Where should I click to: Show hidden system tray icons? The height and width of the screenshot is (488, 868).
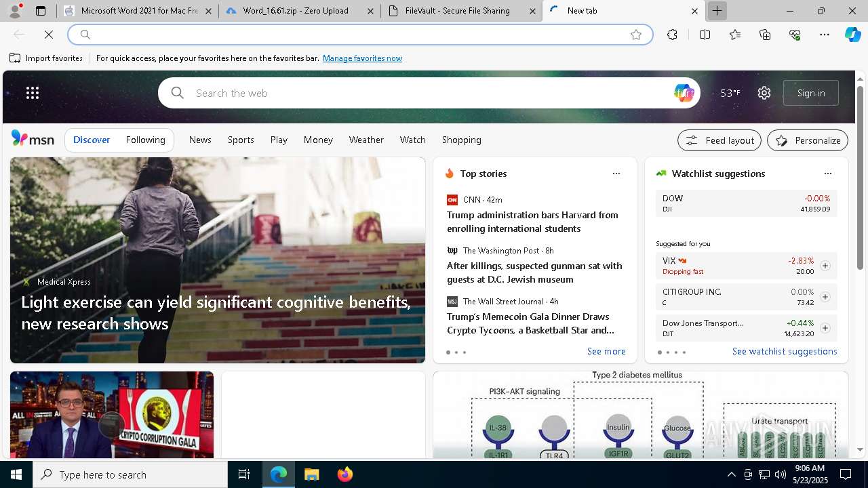731,474
